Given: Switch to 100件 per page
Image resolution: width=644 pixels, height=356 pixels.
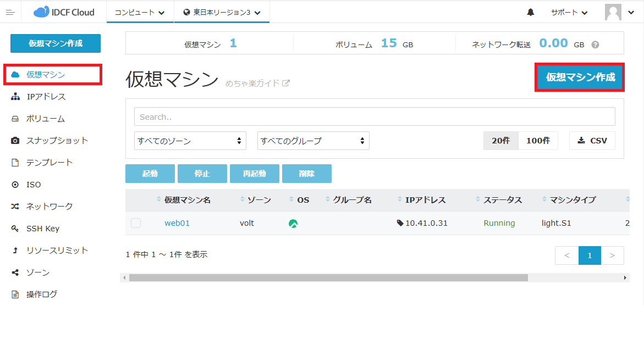Looking at the screenshot, I should click(538, 141).
